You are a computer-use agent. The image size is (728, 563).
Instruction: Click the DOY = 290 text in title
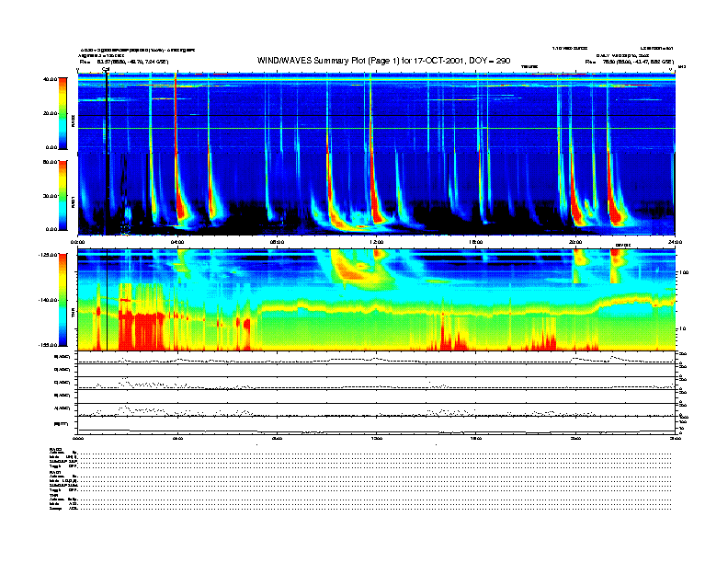489,61
